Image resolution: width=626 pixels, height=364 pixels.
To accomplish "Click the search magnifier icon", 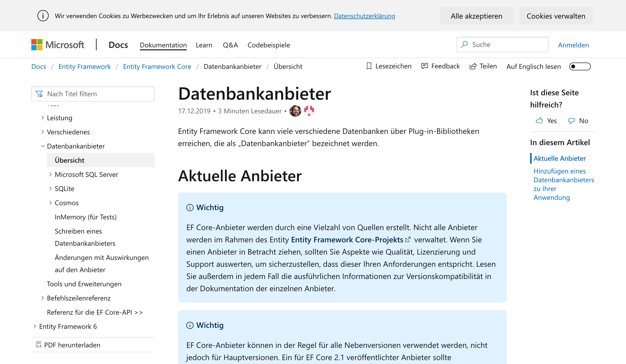I will (464, 44).
